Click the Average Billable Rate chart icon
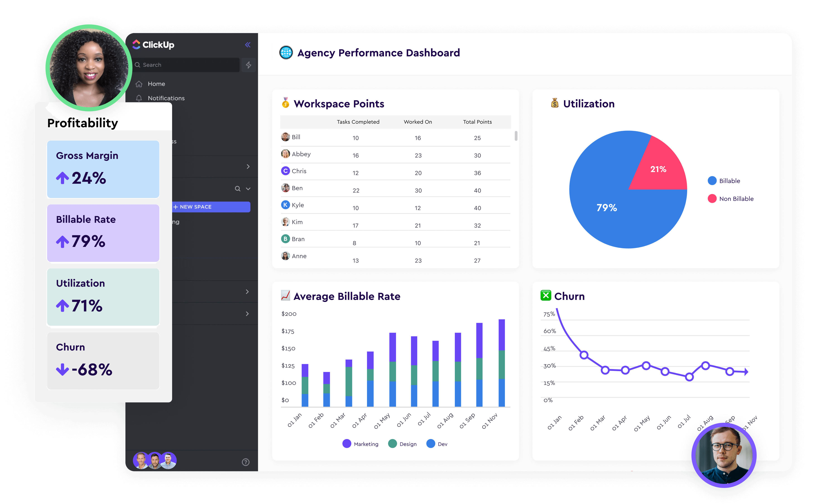830x504 pixels. [x=285, y=295]
